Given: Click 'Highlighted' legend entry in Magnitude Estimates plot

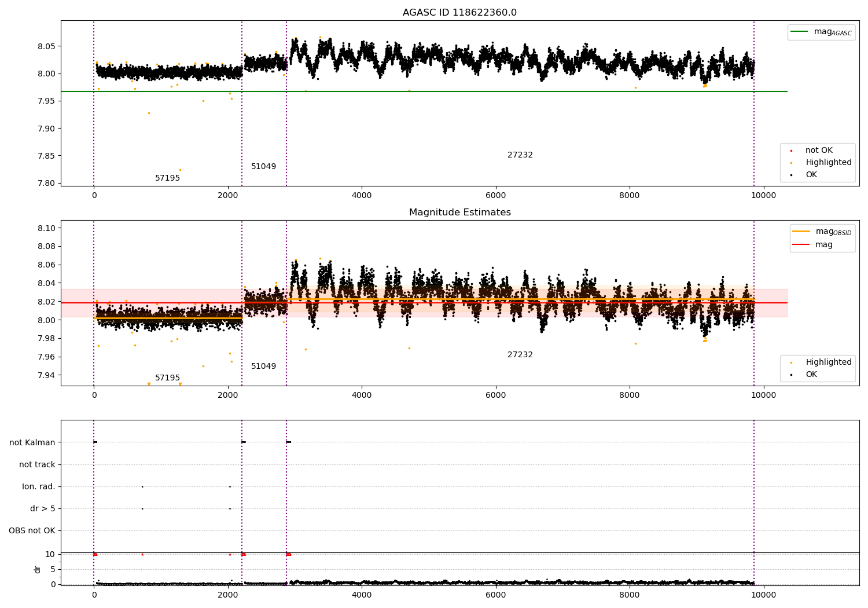Looking at the screenshot, I should pyautogui.click(x=829, y=362).
